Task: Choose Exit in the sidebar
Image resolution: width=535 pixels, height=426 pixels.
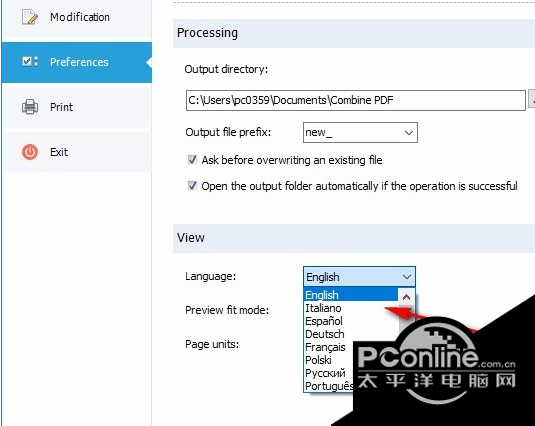Action: click(77, 152)
